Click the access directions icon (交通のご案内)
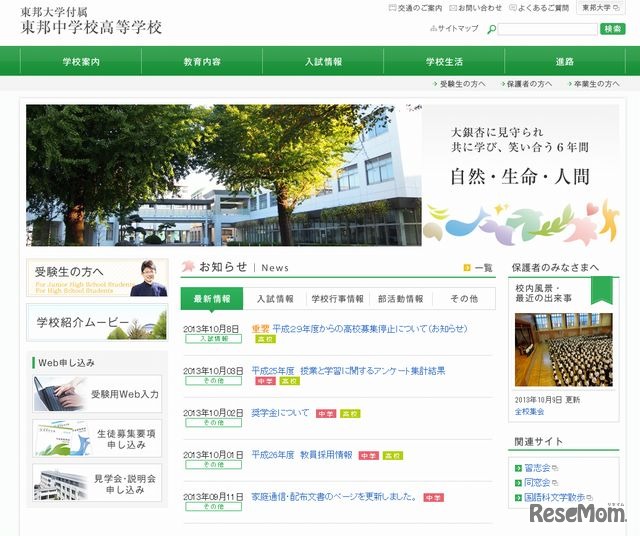 392,8
